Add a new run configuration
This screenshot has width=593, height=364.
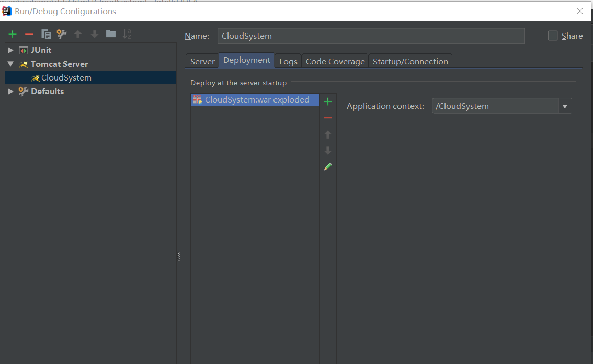[13, 35]
